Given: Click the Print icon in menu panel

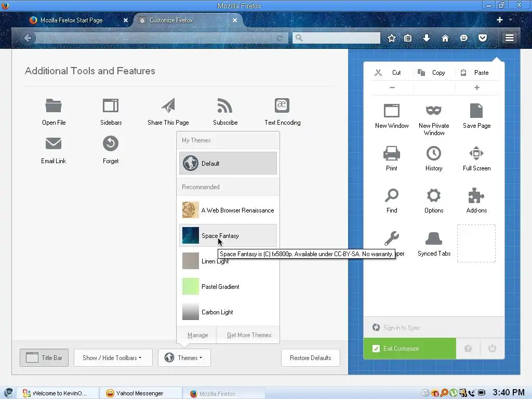Looking at the screenshot, I should tap(392, 153).
